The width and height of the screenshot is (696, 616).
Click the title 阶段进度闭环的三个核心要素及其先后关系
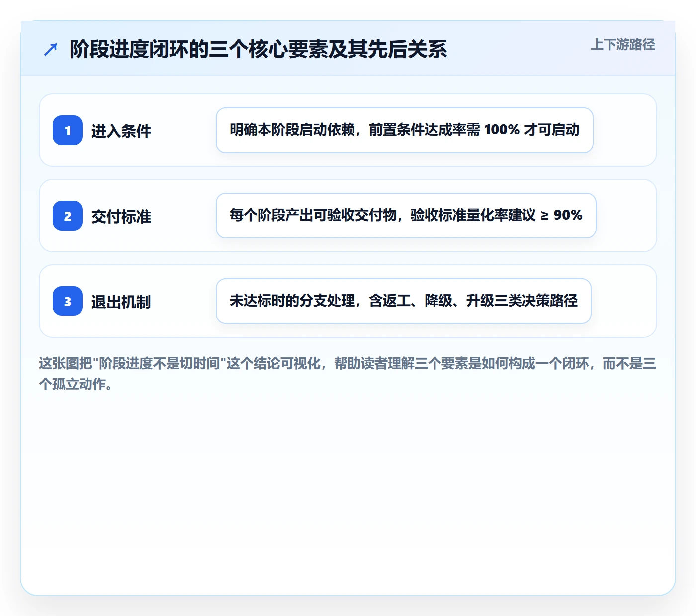pyautogui.click(x=259, y=49)
